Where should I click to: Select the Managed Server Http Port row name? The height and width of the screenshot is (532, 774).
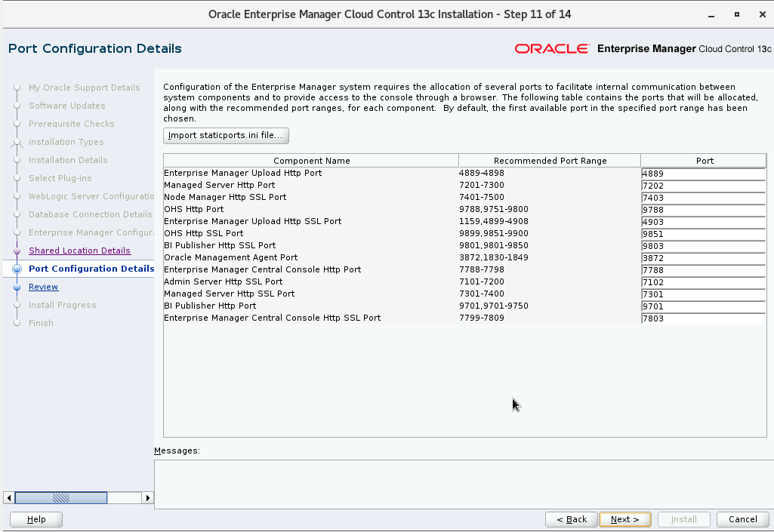(220, 185)
